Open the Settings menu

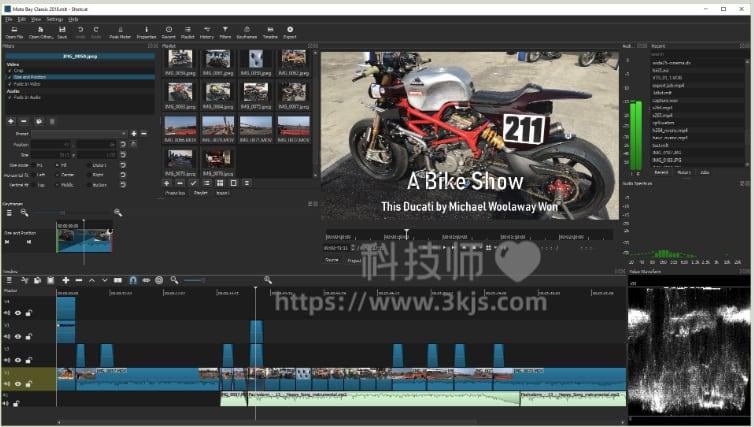55,19
